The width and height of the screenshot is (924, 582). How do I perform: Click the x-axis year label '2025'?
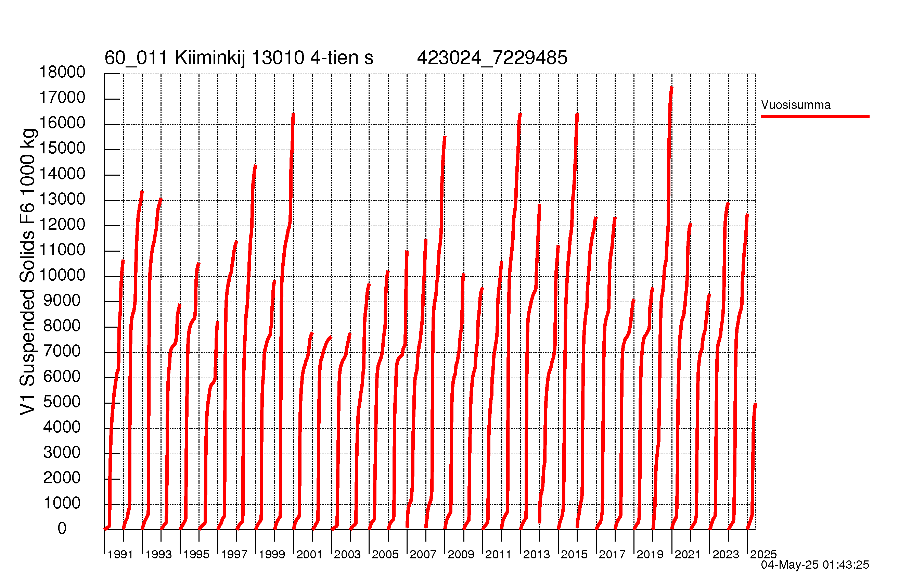coord(763,555)
